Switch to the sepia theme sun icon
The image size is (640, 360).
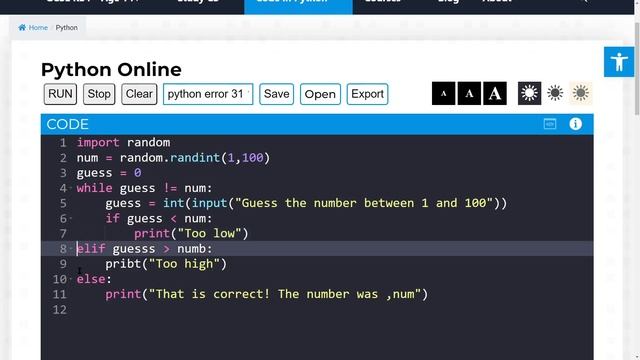pyautogui.click(x=580, y=93)
